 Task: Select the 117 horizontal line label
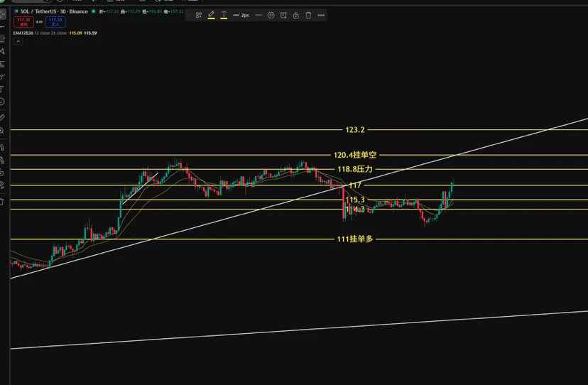point(355,185)
